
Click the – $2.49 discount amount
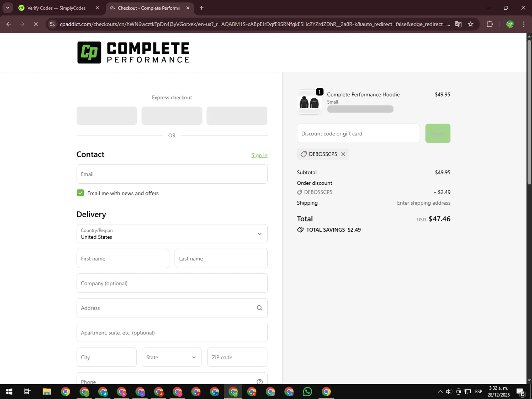point(442,192)
